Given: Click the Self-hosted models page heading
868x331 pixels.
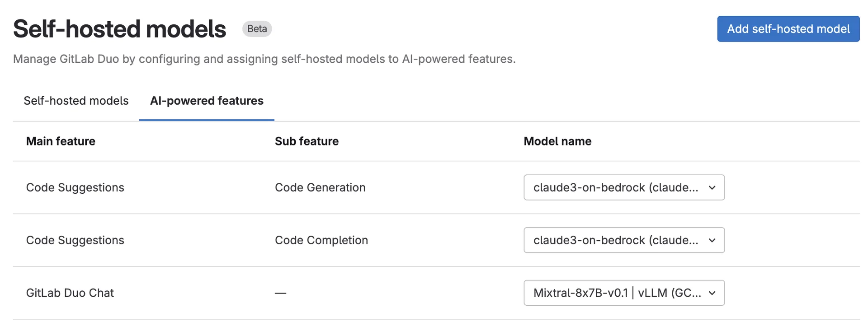Looking at the screenshot, I should coord(120,28).
